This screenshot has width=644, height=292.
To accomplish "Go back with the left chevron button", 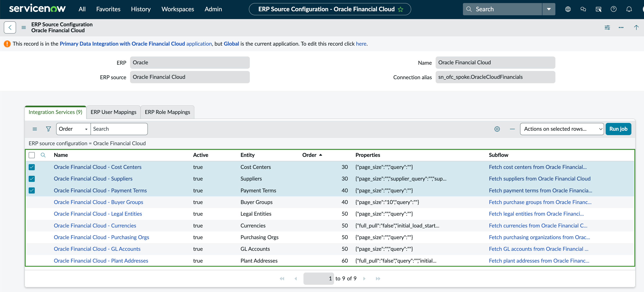I will point(10,27).
